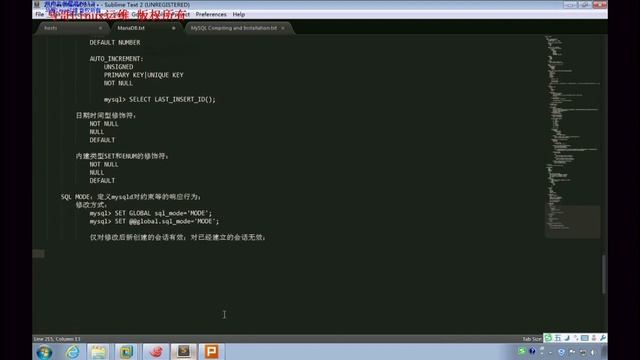Screen dimensions: 640x360
Task: Open the Preferences menu
Action: pyautogui.click(x=211, y=14)
